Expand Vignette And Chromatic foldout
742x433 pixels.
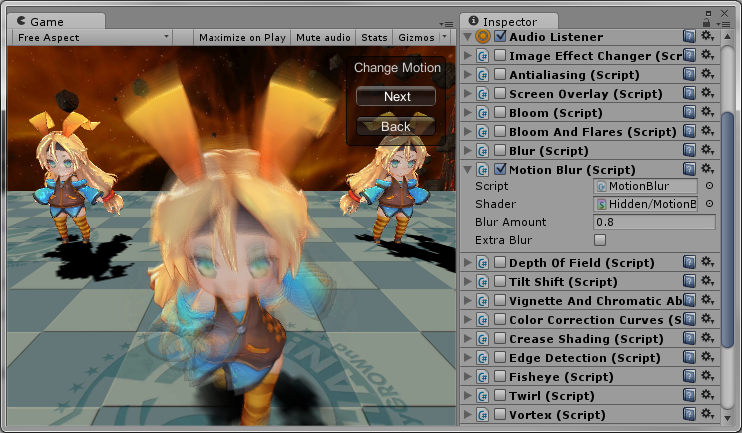point(468,300)
